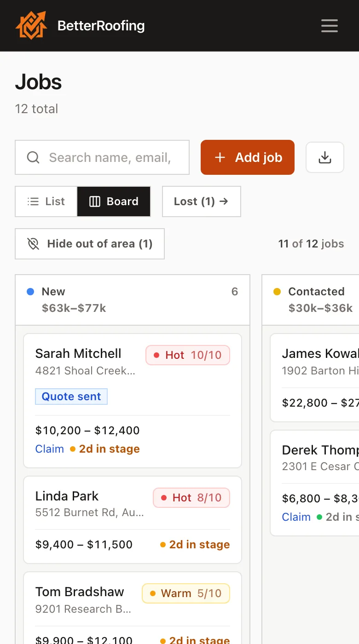This screenshot has width=359, height=644.
Task: Click 4821 Shoal Creek address
Action: [x=85, y=371]
